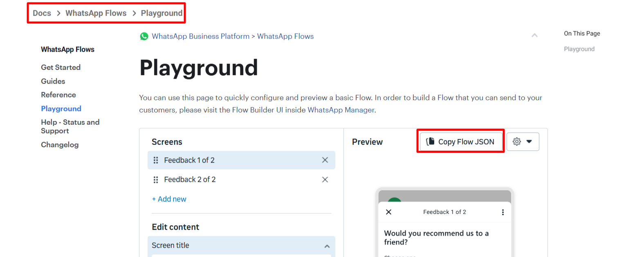Click the Preview heading

point(367,142)
